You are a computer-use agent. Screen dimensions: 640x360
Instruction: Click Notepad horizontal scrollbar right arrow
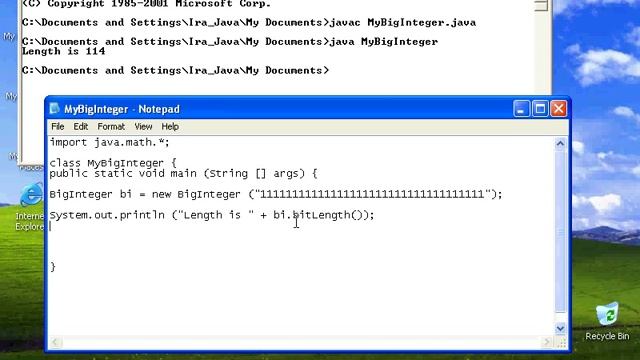[547, 342]
